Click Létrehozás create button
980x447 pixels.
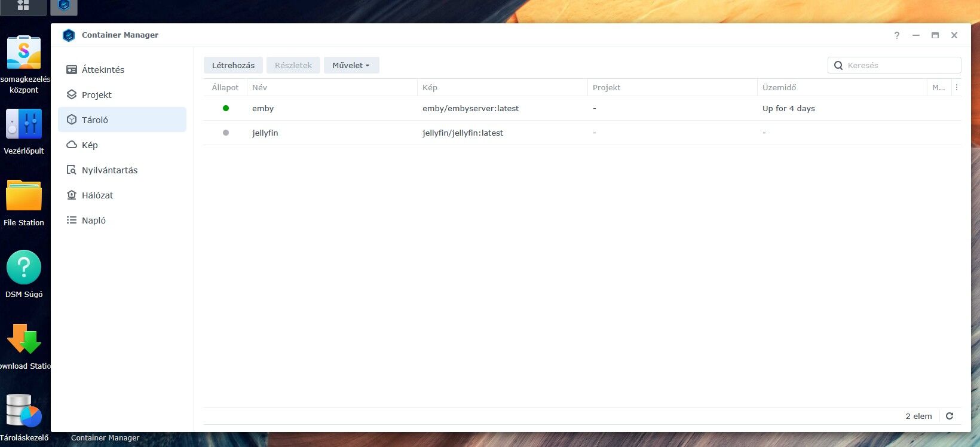coord(233,65)
